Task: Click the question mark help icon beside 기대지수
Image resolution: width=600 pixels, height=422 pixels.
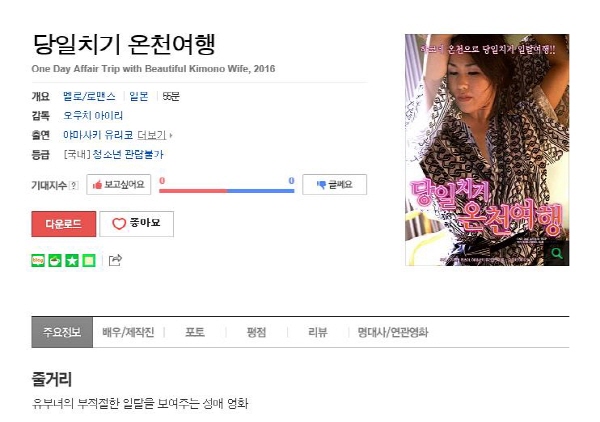Action: click(73, 186)
